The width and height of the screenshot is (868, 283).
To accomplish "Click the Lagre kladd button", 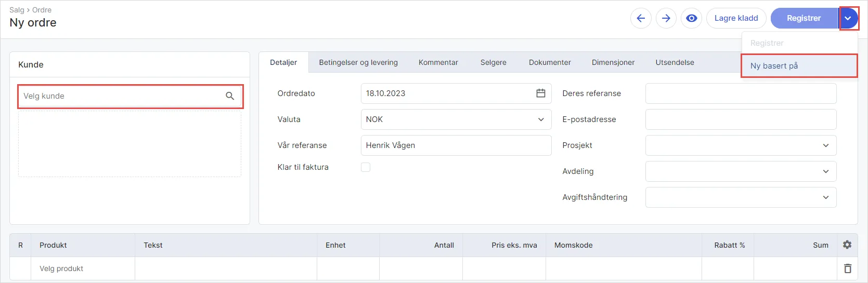I will [x=736, y=18].
